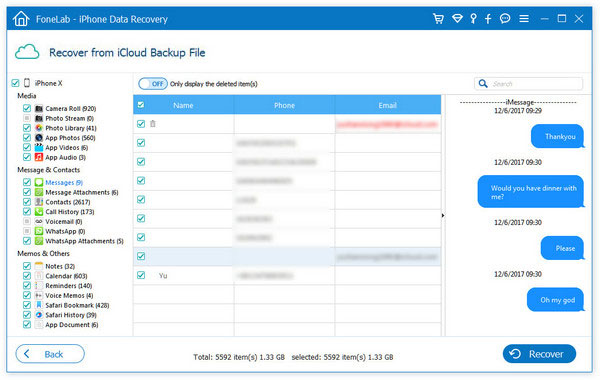
Task: Click the Search input field
Action: tap(528, 83)
